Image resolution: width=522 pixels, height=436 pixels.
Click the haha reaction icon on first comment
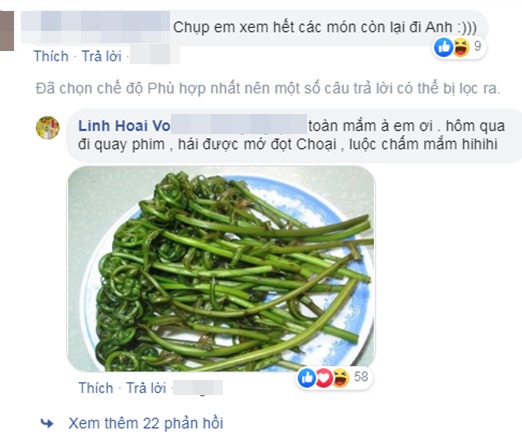pos(461,47)
